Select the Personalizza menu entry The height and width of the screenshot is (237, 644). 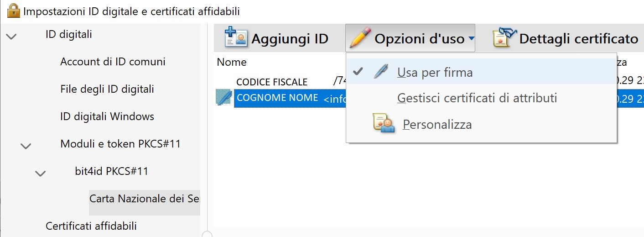tap(437, 124)
